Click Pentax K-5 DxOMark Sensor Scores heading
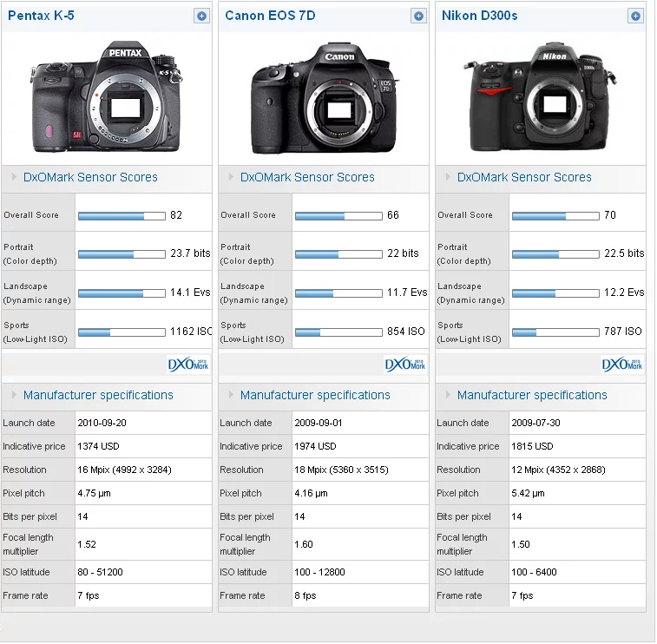This screenshot has height=644, width=657. pyautogui.click(x=90, y=177)
